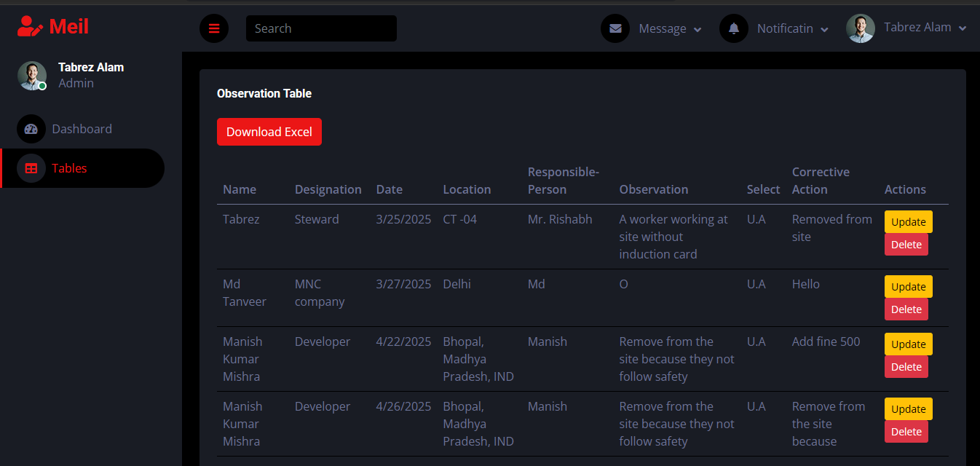Delete the 4/26/2025 Bhopal observation
Image resolution: width=980 pixels, height=466 pixels.
point(906,432)
